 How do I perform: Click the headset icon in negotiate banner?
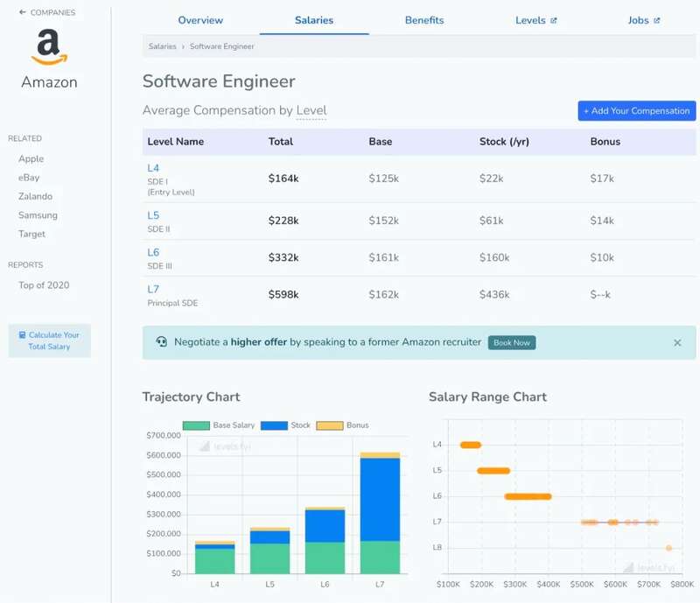coord(161,342)
